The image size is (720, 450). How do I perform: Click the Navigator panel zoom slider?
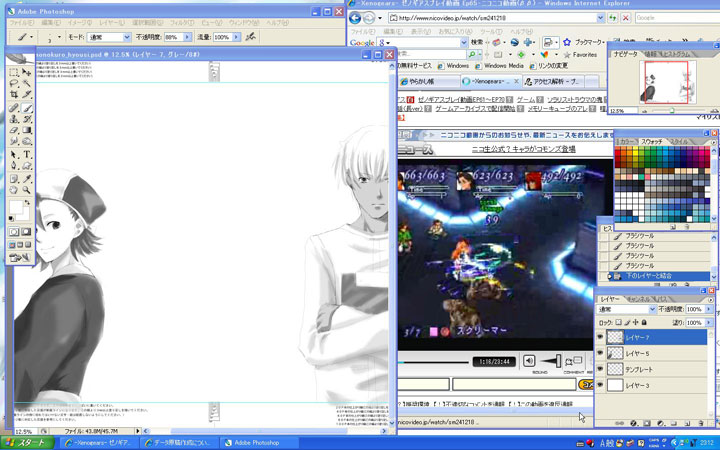672,110
